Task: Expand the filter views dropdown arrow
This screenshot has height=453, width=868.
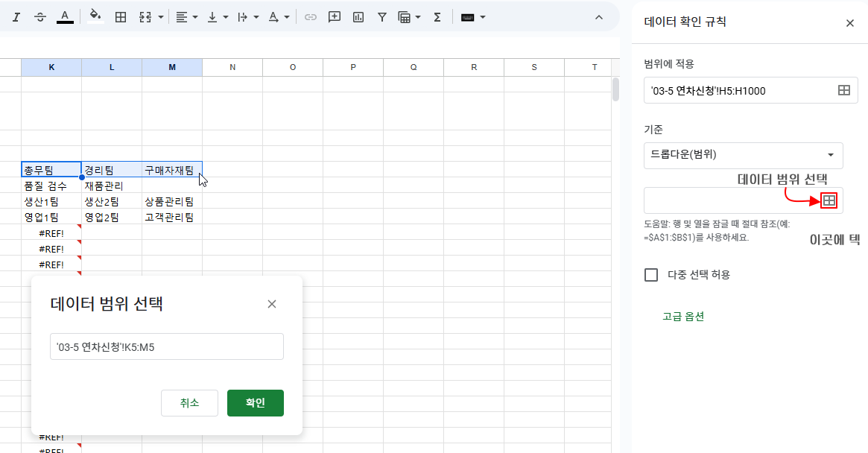Action: click(418, 17)
